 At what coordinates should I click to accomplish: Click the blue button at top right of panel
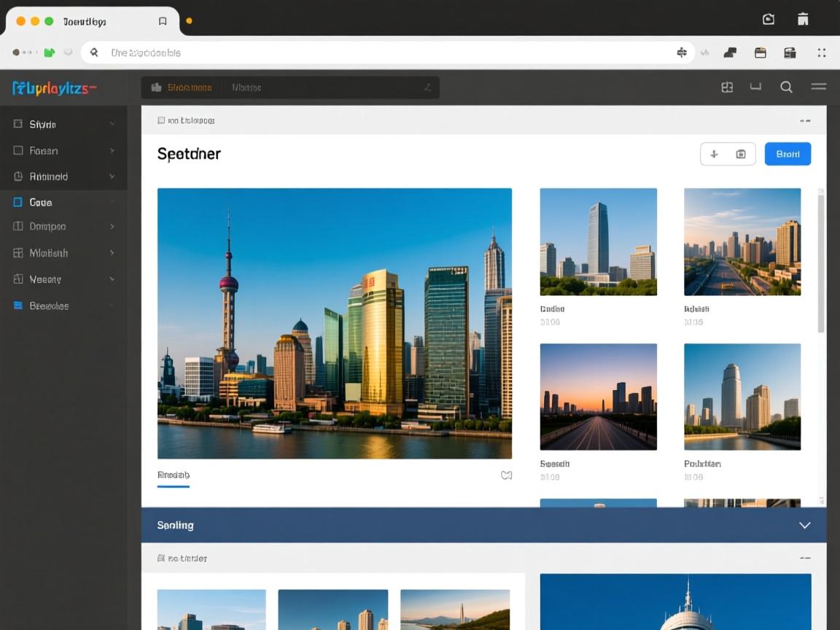[x=787, y=154]
